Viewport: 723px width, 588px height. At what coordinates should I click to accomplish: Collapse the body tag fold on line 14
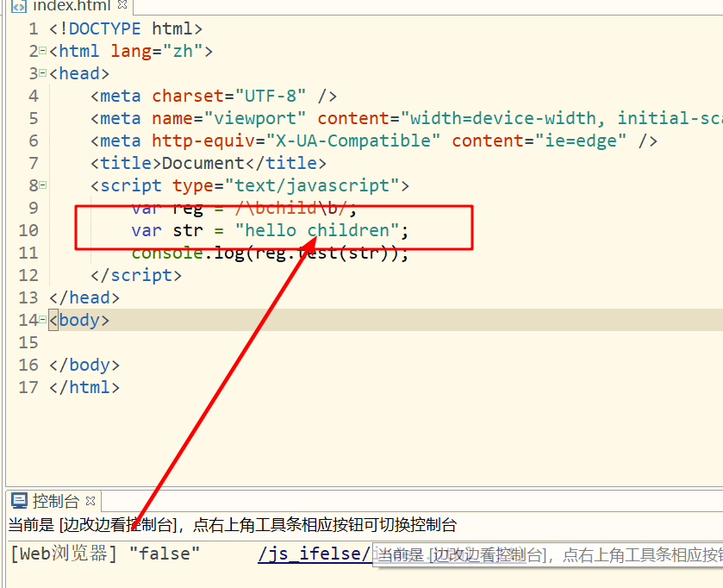pyautogui.click(x=43, y=319)
